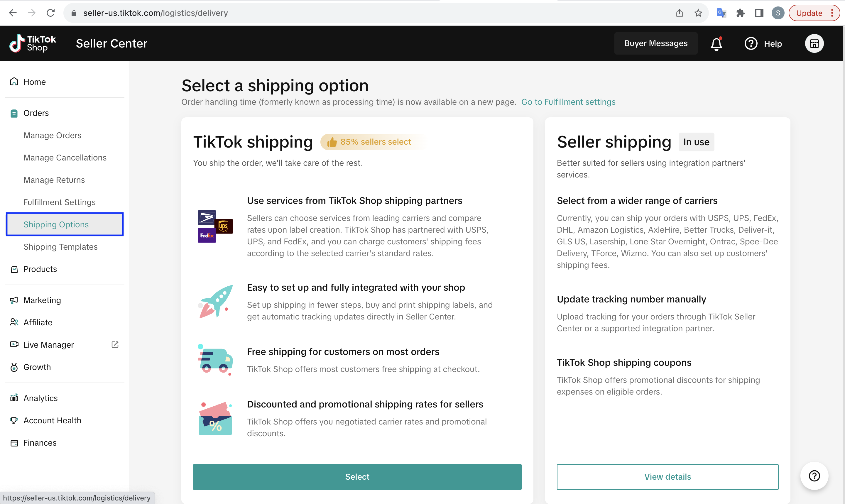Screen dimensions: 845x504
Task: Open the floating help circle button
Action: 814,476
